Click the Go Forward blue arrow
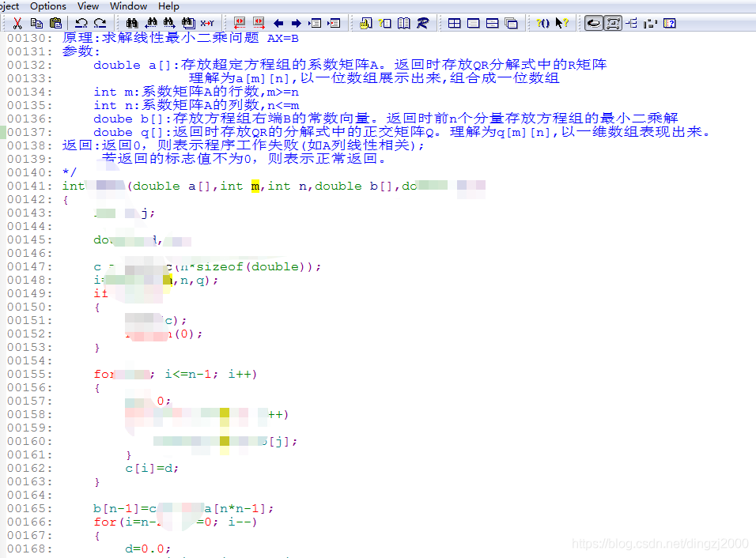This screenshot has width=756, height=558. pyautogui.click(x=297, y=23)
